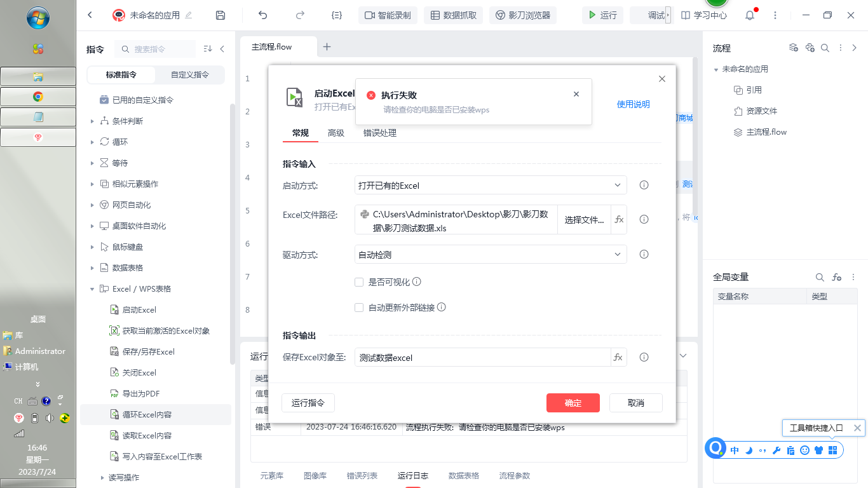Click the fx icon beside 保存Excel对象至
The image size is (868, 488).
click(618, 358)
